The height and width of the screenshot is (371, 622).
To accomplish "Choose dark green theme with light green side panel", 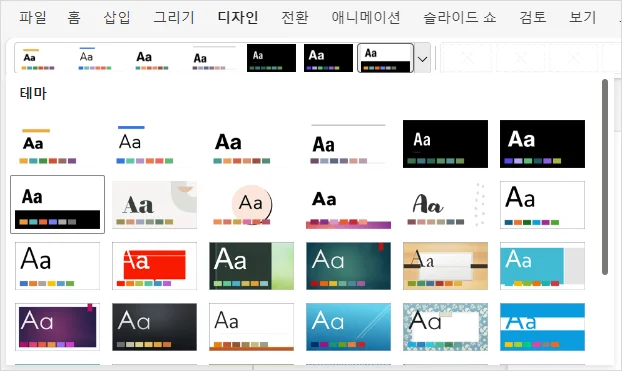I will 251,266.
